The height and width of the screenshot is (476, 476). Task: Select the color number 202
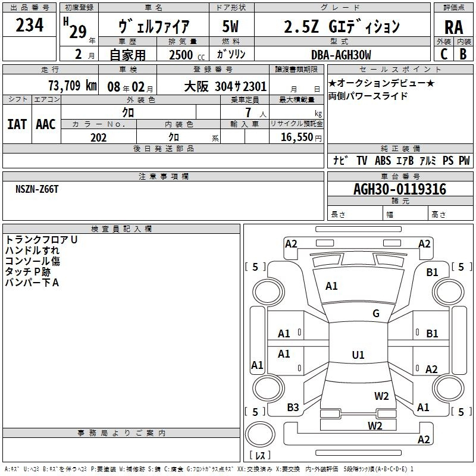point(98,137)
